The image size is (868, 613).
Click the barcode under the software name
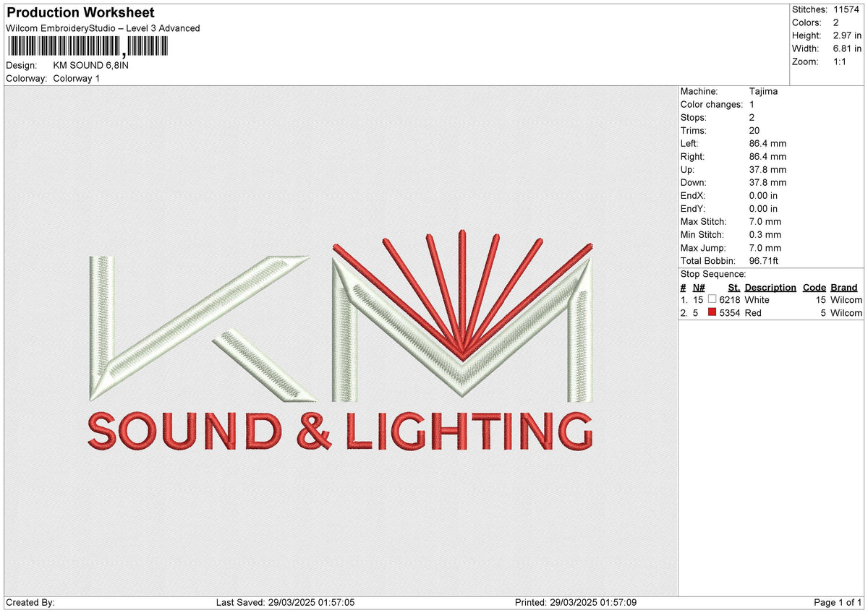[x=88, y=47]
